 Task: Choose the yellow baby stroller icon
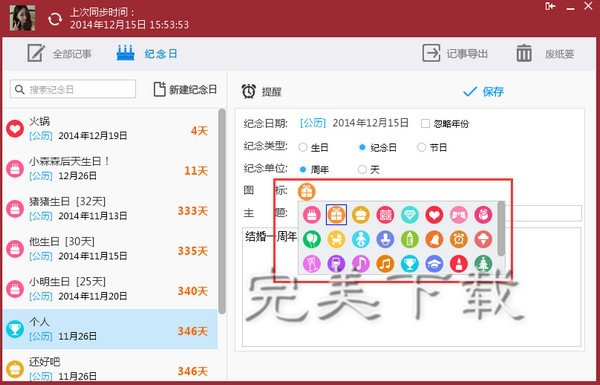click(336, 239)
